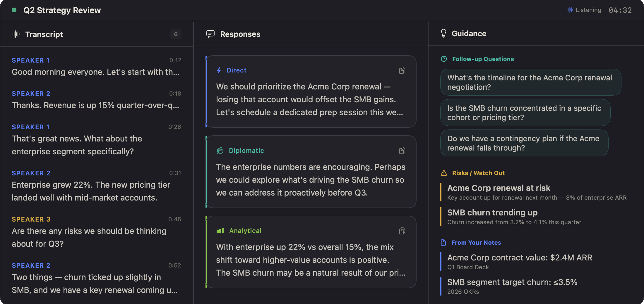Open the Diplomatic response card
This screenshot has width=644, height=304.
(x=311, y=172)
